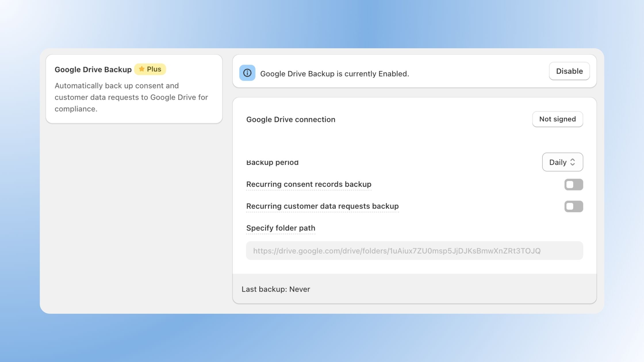Change Daily to another backup period
Screen dimensions: 644x362
coord(562,162)
